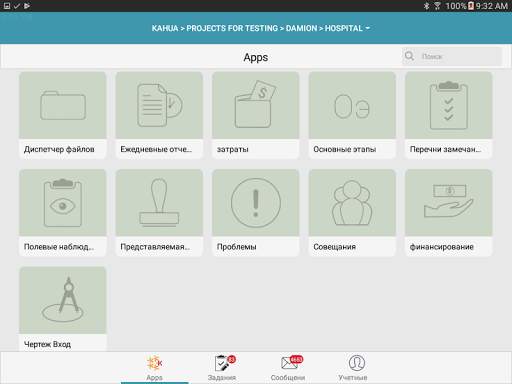This screenshot has width=512, height=384.
Task: Tap the checkmark notification icon in status bar
Action: tap(17, 6)
